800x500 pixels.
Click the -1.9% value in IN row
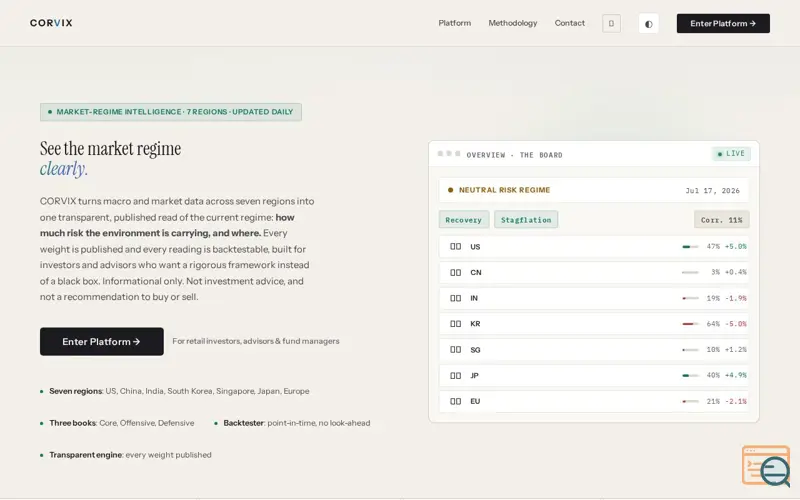(x=735, y=298)
